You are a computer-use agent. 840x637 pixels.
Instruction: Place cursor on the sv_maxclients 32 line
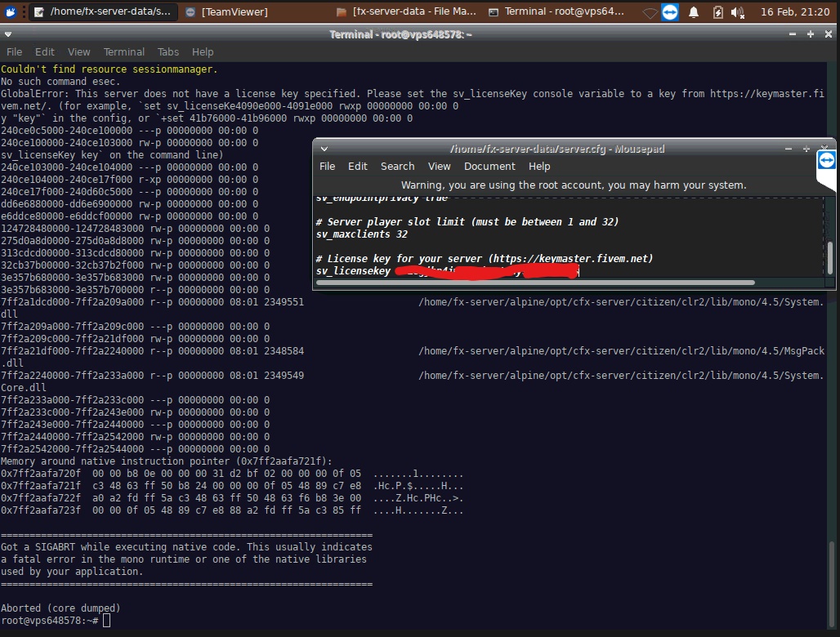click(x=362, y=234)
